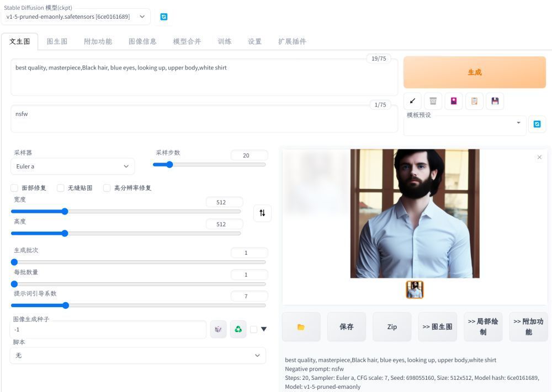Viewport: 552px width, 392px height.
Task: Apply selected style with the clipboard icon
Action: point(474,101)
